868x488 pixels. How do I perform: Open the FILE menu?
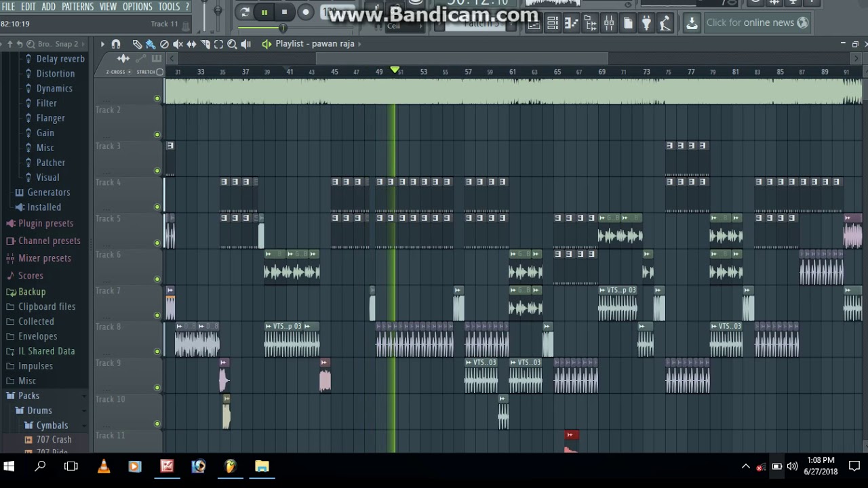pos(8,6)
